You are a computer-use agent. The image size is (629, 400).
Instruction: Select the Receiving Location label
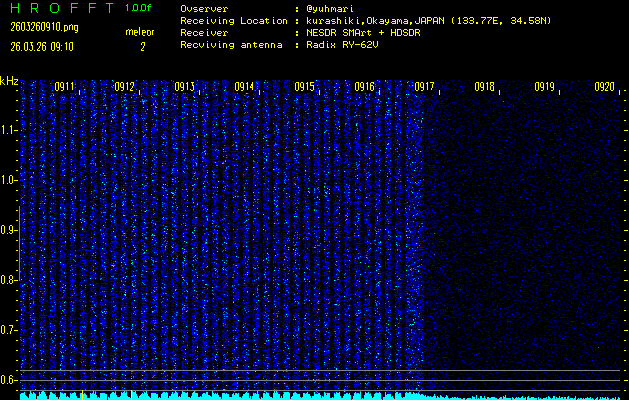234,21
